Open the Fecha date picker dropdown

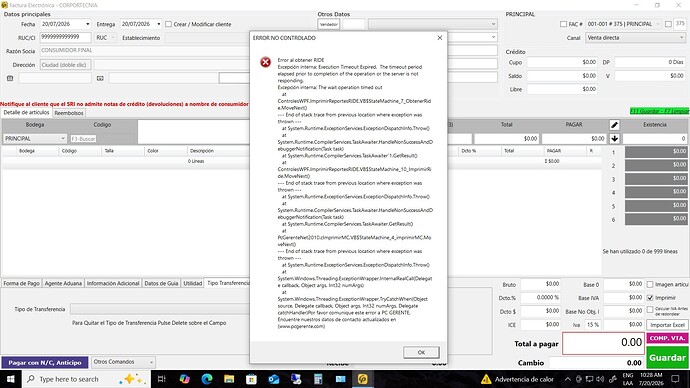click(x=88, y=24)
